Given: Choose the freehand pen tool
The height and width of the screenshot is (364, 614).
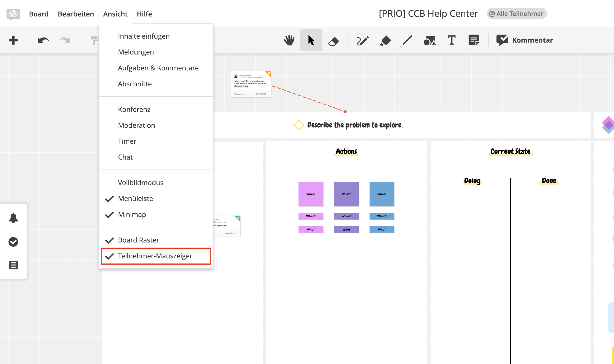Looking at the screenshot, I should [x=363, y=41].
